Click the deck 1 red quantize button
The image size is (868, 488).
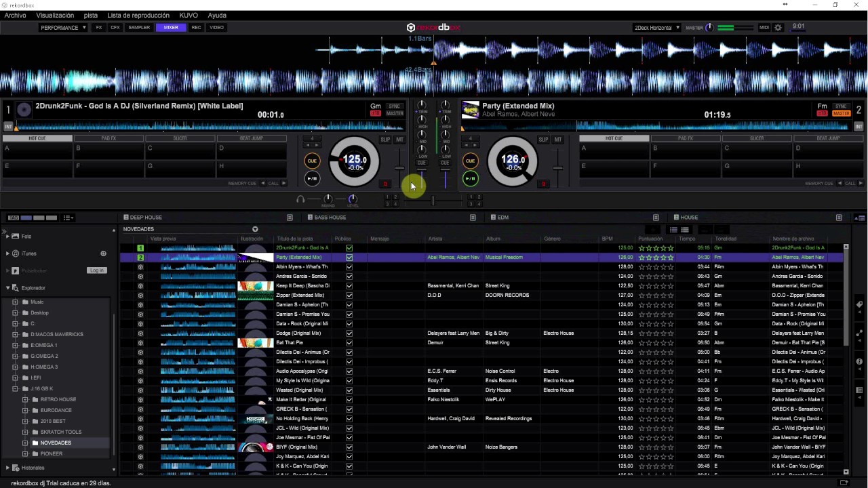coord(385,184)
